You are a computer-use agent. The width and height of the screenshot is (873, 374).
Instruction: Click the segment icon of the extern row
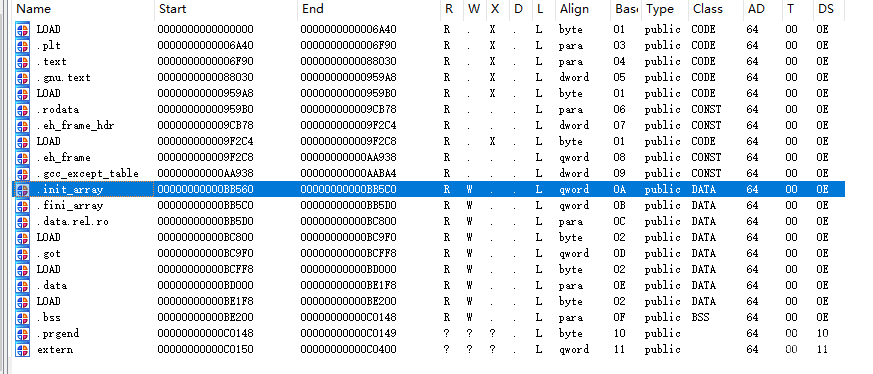[22, 350]
